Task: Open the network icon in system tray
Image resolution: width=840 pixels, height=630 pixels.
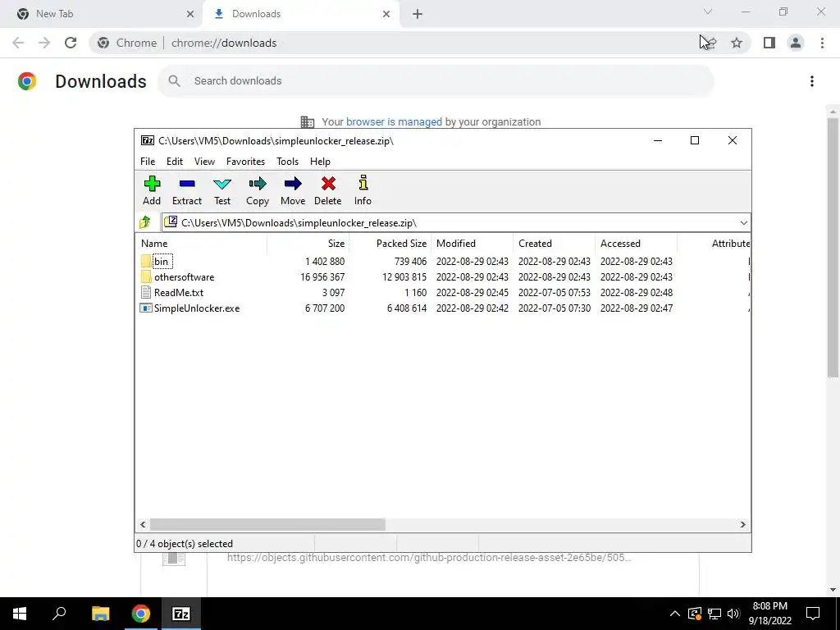Action: click(714, 614)
